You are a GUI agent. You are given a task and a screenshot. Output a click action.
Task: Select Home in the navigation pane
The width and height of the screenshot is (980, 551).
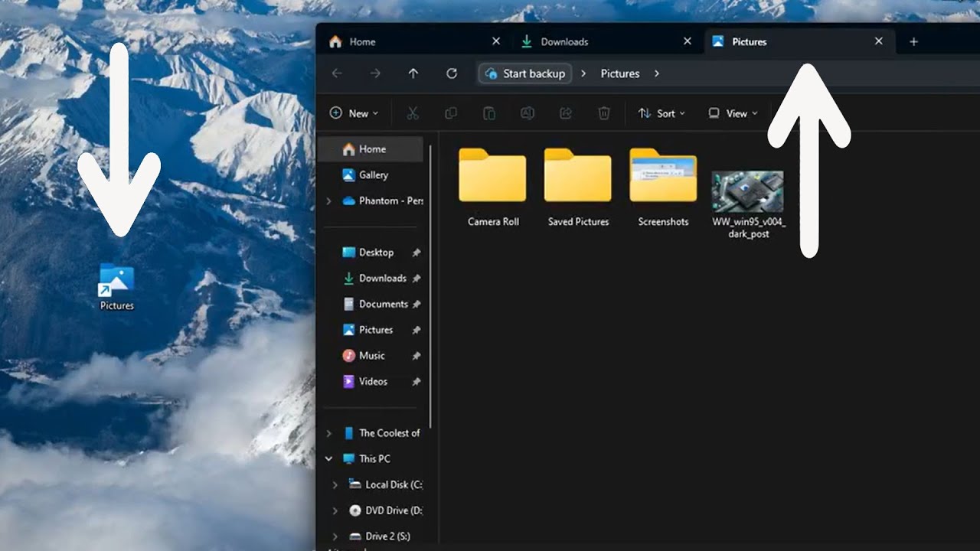[x=371, y=149]
